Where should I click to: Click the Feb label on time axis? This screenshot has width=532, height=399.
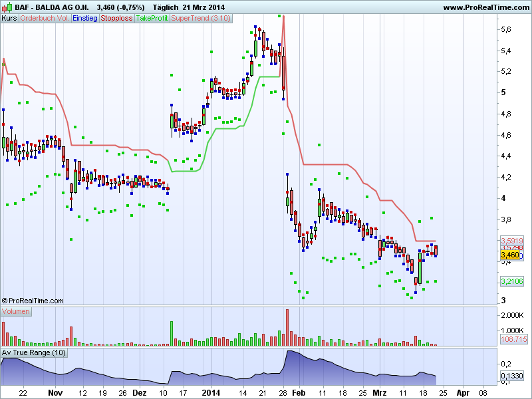pyautogui.click(x=299, y=393)
